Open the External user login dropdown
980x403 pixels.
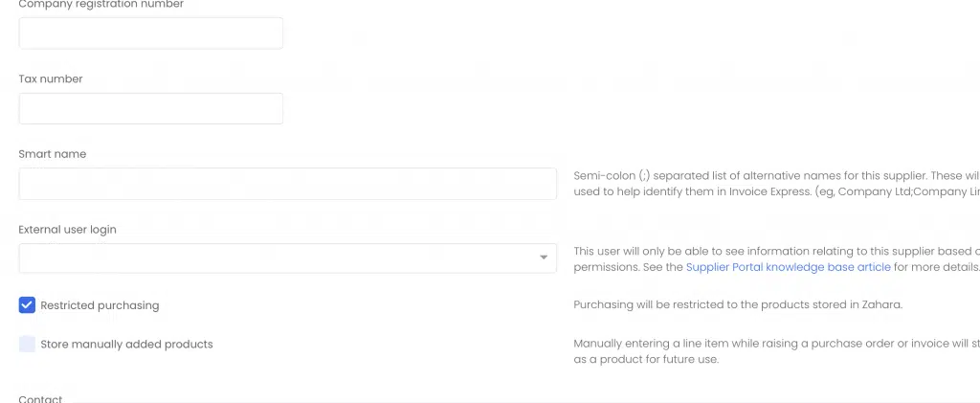[287, 258]
